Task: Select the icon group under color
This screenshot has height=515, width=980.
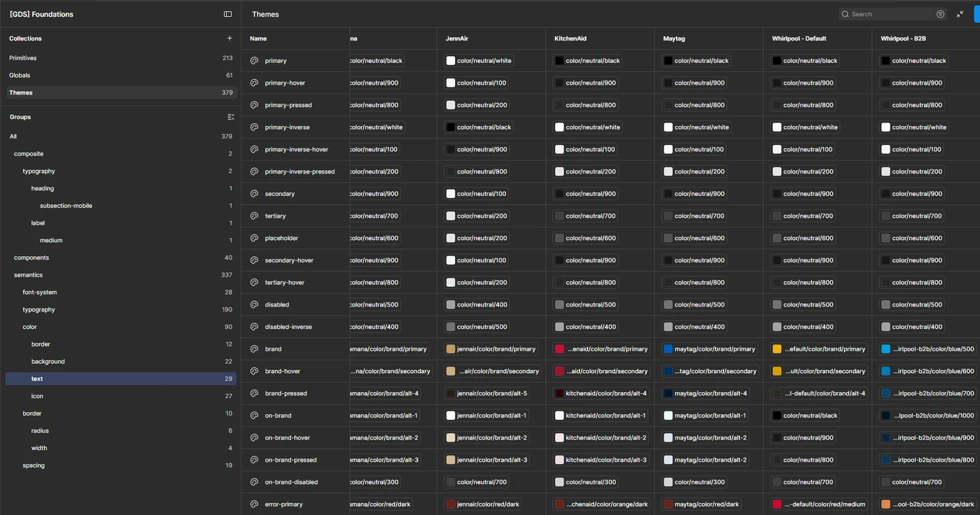Action: point(120,396)
